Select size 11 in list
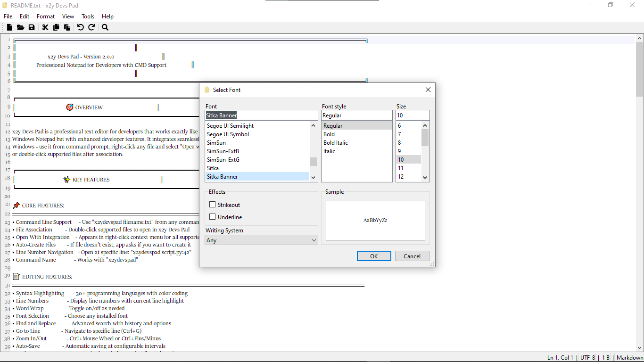The image size is (644, 362). click(x=409, y=168)
